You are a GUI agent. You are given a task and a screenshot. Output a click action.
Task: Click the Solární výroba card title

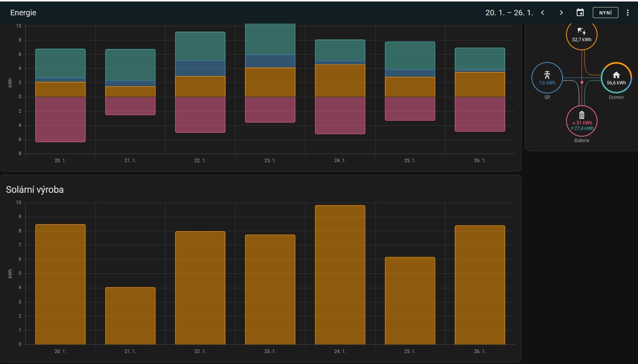tap(35, 190)
